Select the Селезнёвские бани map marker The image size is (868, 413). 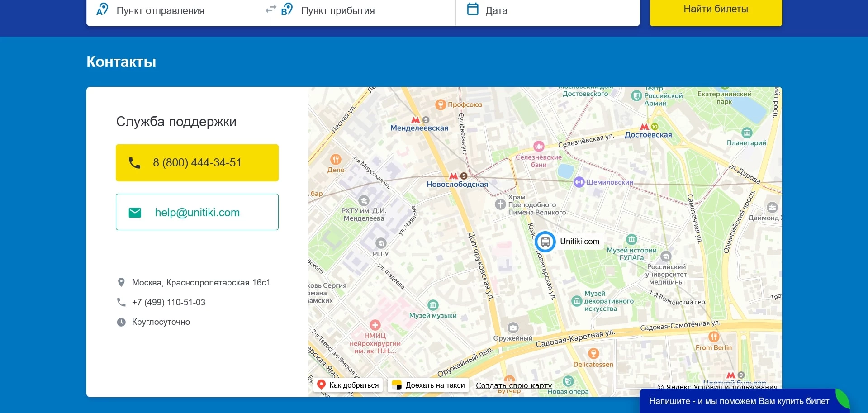coord(538,146)
